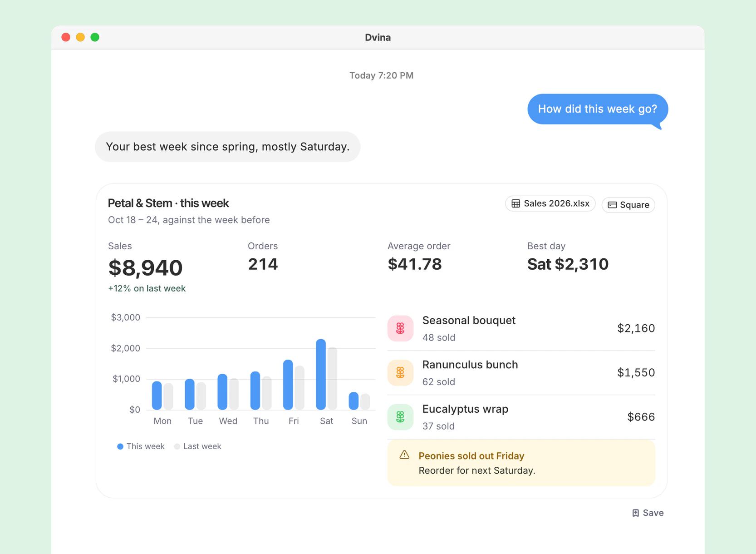The image size is (756, 554).
Task: Click the 'Your best week since spring' reply bubble
Action: coord(228,147)
